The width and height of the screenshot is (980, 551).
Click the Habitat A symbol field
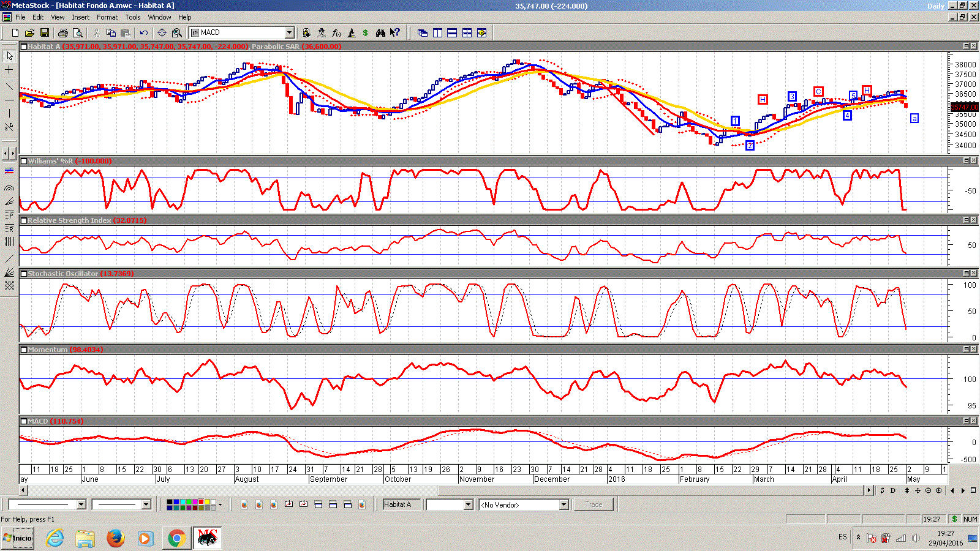click(x=402, y=504)
